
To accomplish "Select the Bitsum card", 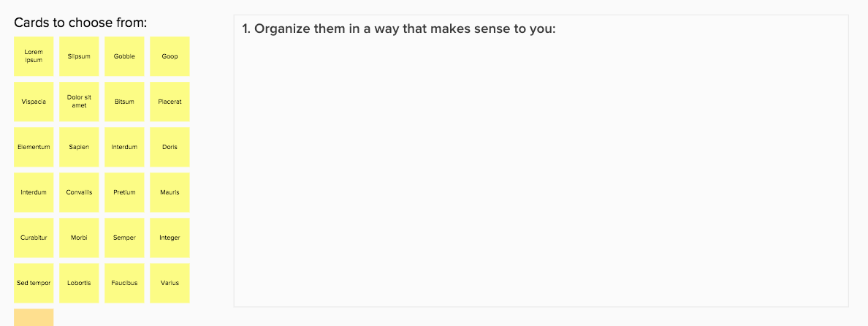I will click(x=124, y=102).
